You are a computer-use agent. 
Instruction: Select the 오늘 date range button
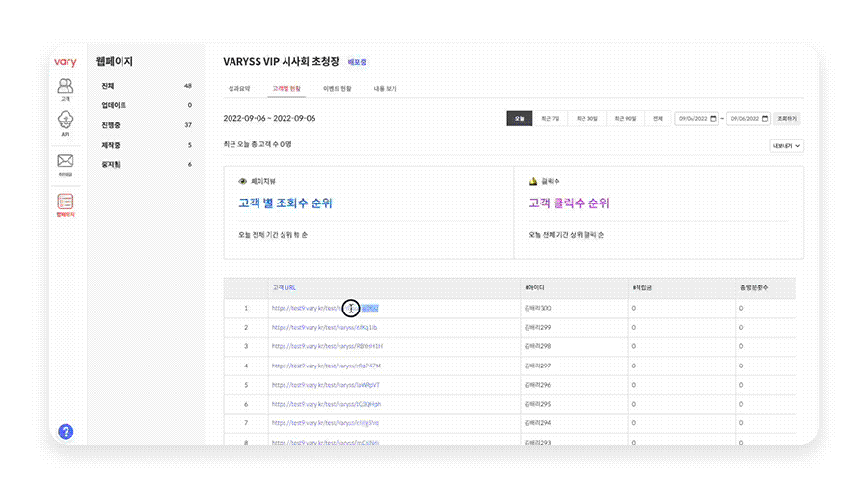coord(519,119)
